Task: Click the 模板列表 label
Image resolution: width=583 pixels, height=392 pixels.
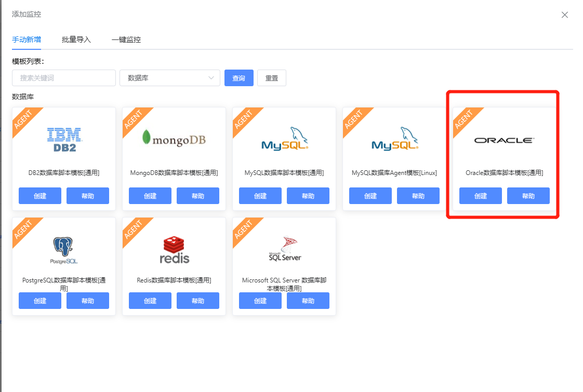Action: pos(28,61)
